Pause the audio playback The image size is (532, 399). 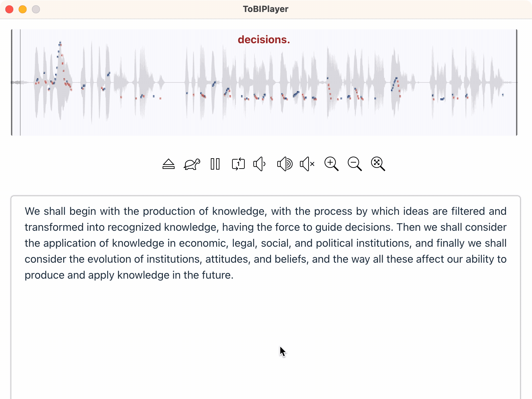[215, 164]
